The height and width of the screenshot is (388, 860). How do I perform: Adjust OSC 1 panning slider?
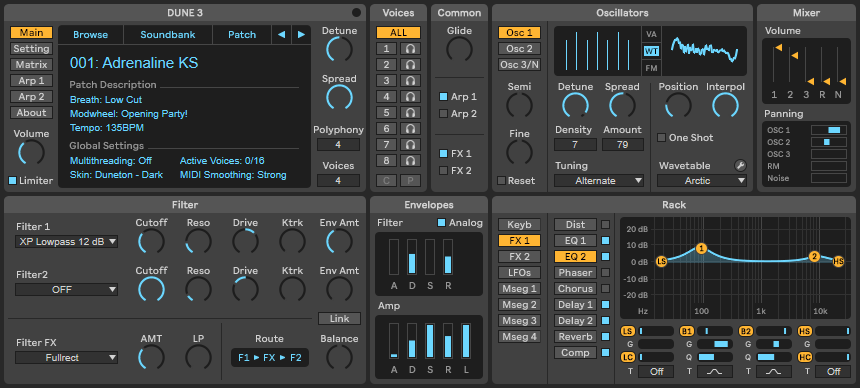click(829, 130)
